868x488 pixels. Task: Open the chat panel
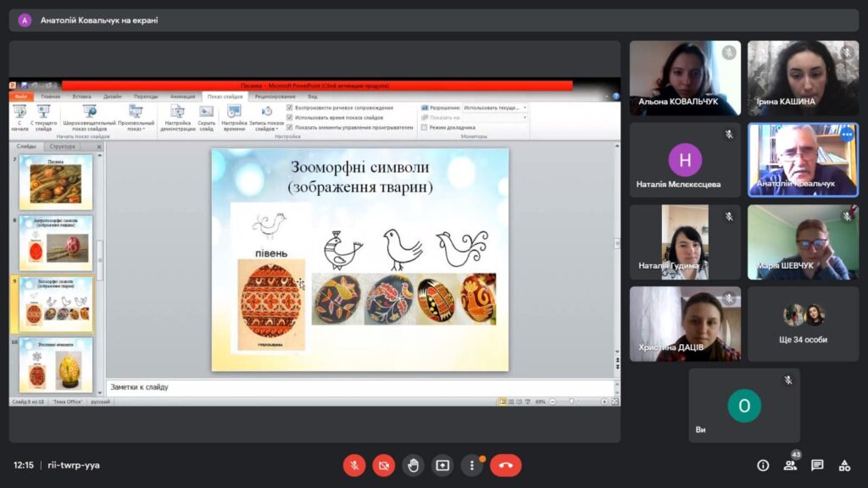817,465
